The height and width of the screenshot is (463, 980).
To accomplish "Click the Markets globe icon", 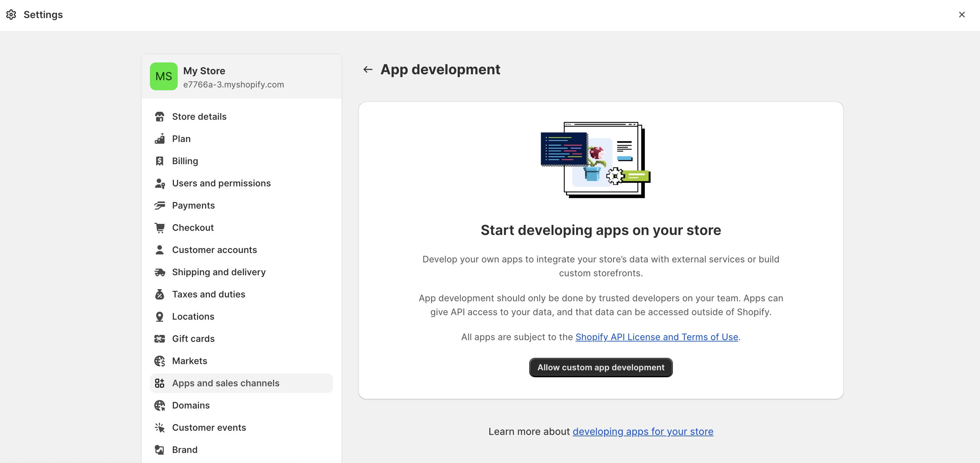I will point(159,361).
